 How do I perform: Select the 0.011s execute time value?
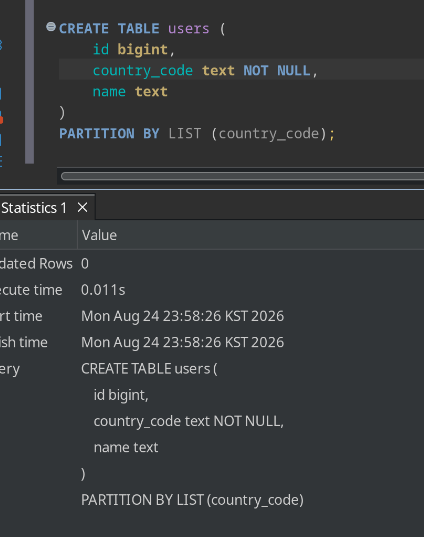[x=103, y=290]
